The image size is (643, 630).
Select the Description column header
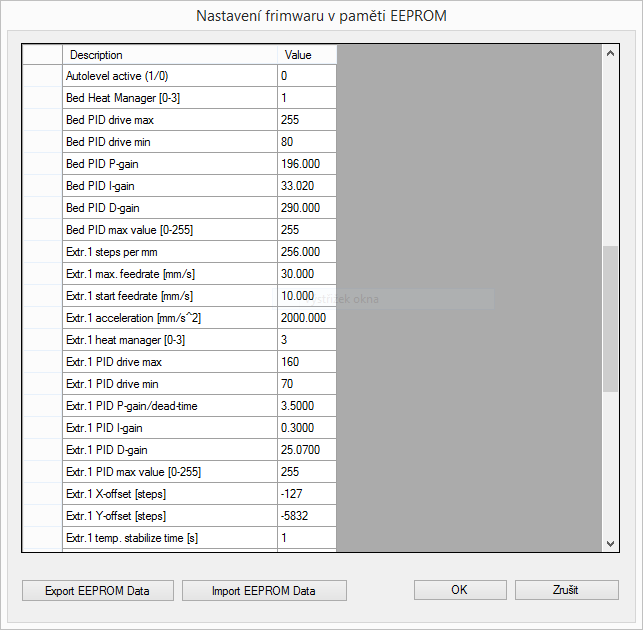pyautogui.click(x=170, y=55)
